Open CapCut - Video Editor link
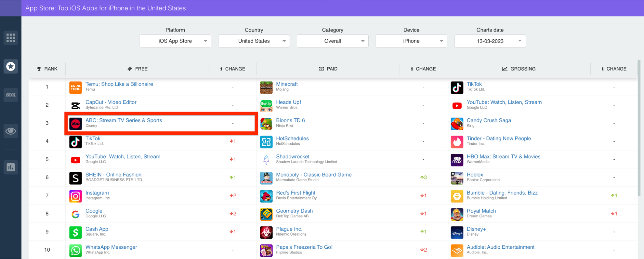 pyautogui.click(x=111, y=102)
